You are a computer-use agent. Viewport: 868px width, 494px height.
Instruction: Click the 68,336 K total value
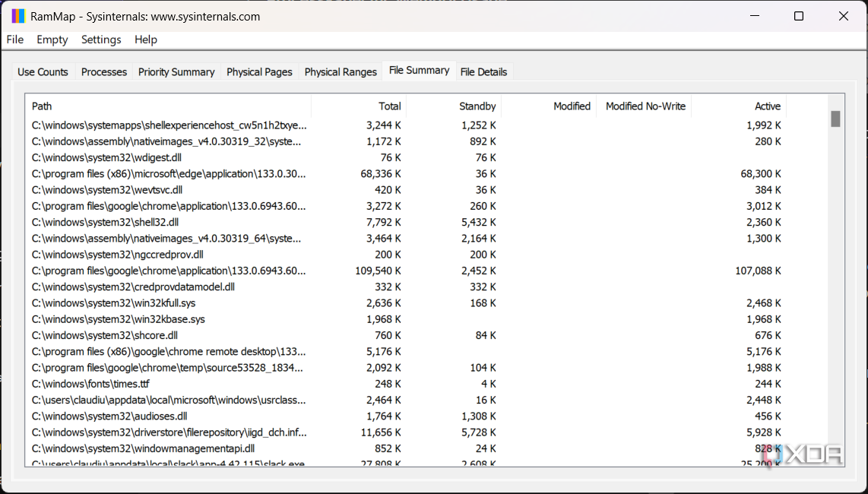381,173
